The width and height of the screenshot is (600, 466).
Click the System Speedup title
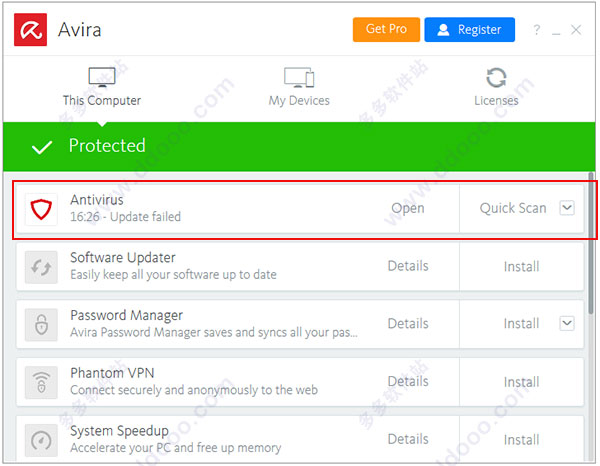[x=119, y=431]
